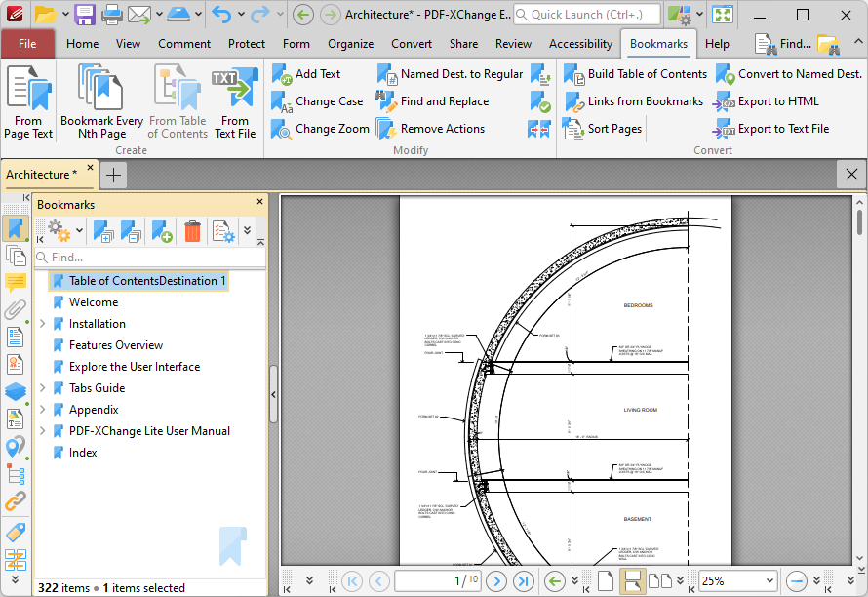
Task: Go to last page arrow button
Action: pyautogui.click(x=523, y=581)
